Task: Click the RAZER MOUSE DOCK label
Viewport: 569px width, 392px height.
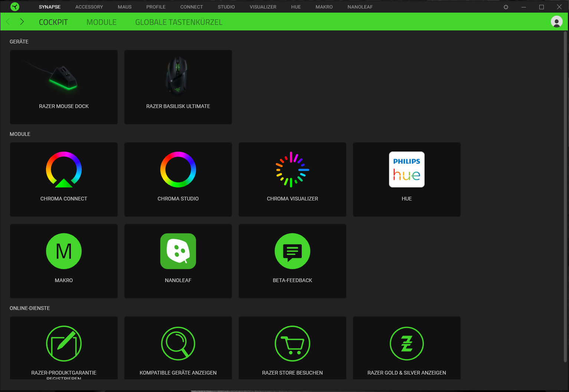Action: pos(64,106)
